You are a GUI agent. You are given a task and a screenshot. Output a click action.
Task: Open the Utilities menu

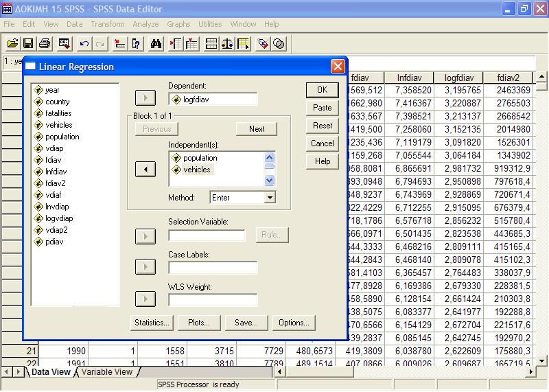(210, 24)
